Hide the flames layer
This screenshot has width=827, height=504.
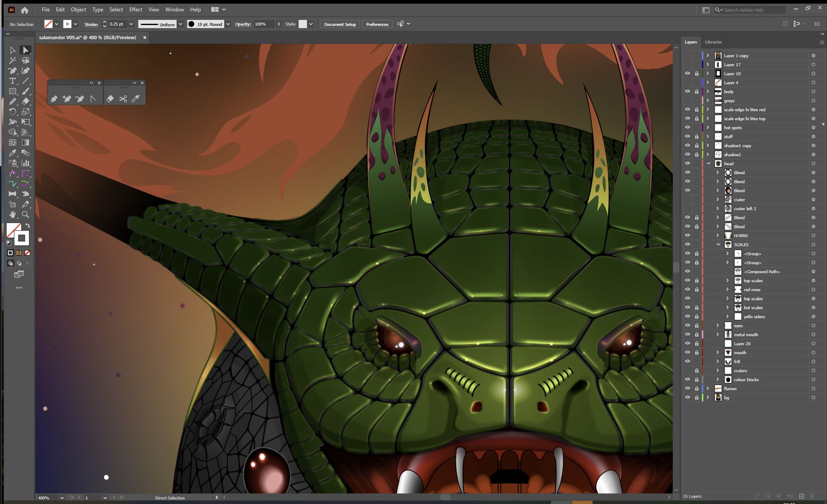687,388
